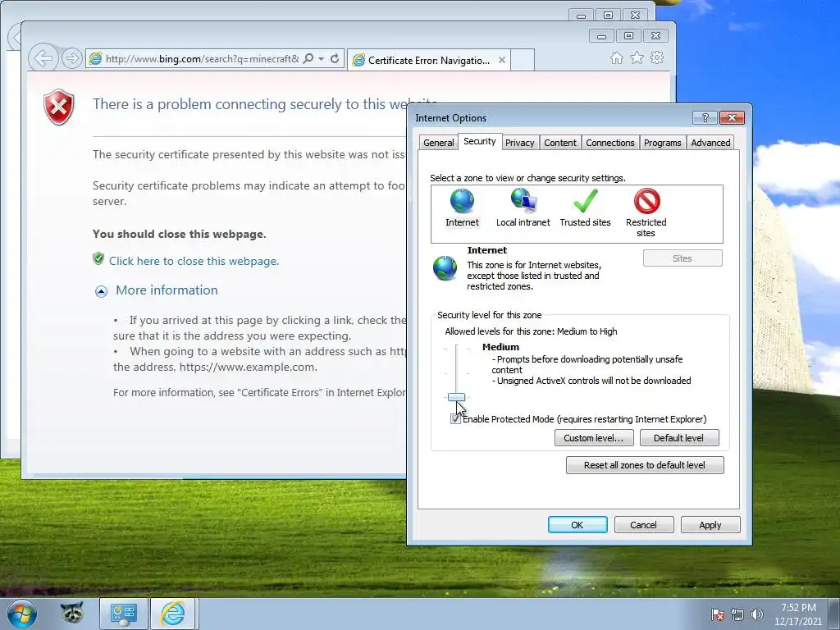Screen dimensions: 840x630
Task: Open the Home page icon
Action: pyautogui.click(x=617, y=58)
